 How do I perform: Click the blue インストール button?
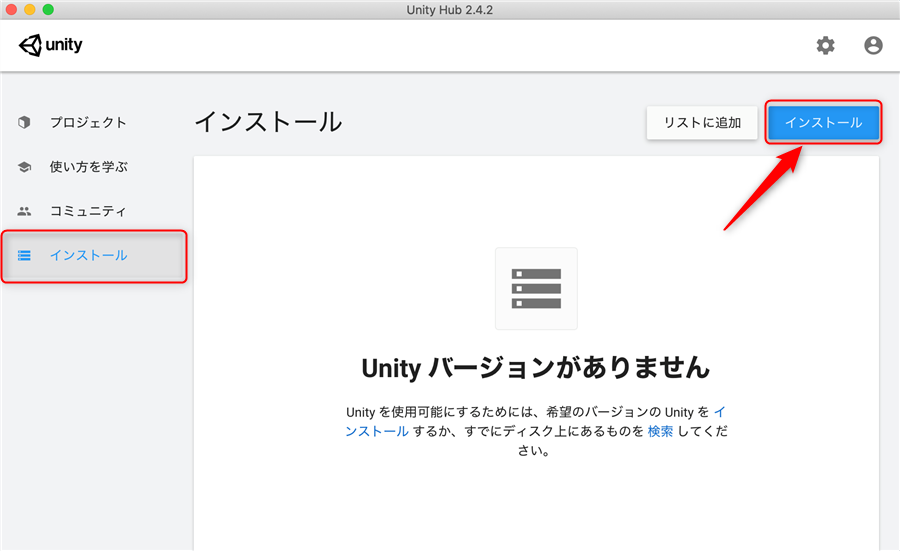coord(823,123)
